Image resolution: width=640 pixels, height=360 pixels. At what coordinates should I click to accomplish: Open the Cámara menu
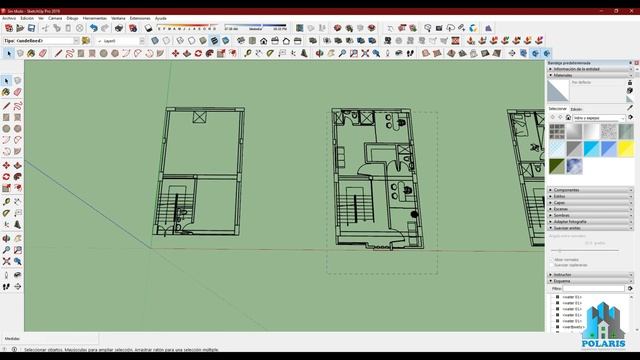pyautogui.click(x=55, y=18)
